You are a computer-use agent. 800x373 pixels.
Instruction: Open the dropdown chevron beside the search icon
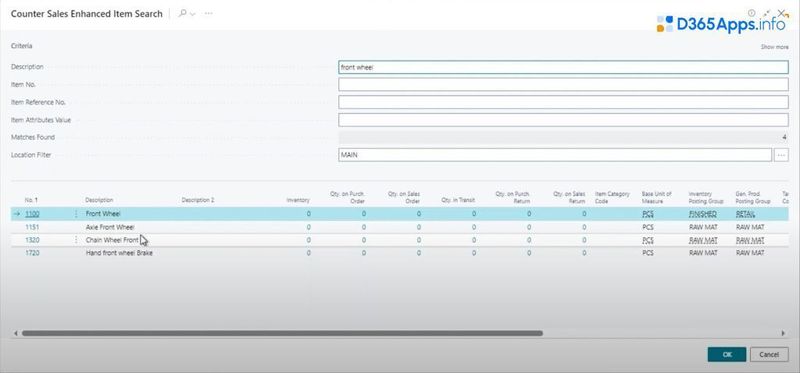point(193,14)
